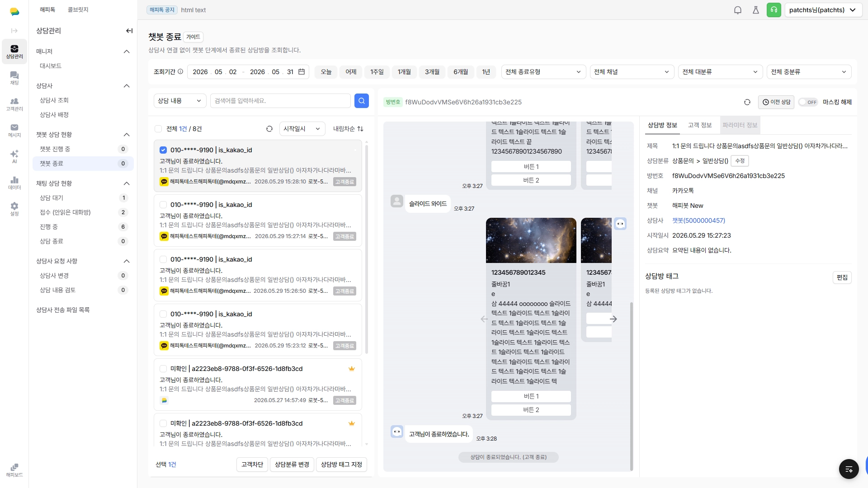Open the patchts님 account dropdown
The width and height of the screenshot is (868, 488).
[823, 10]
